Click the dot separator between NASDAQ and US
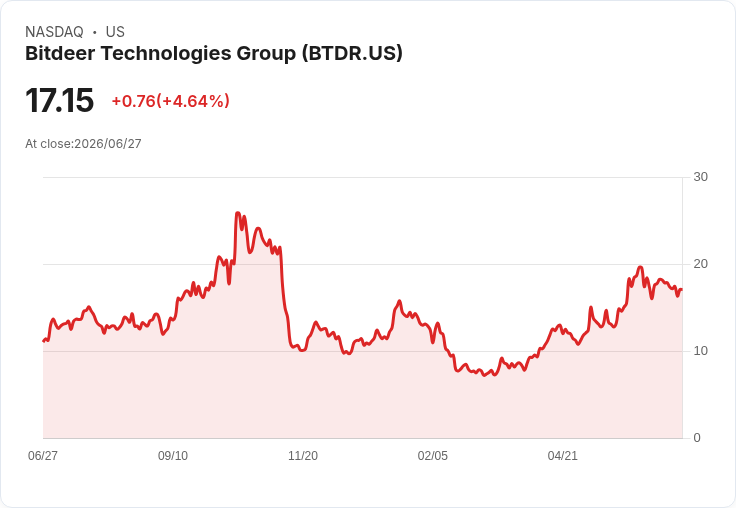 coord(95,32)
